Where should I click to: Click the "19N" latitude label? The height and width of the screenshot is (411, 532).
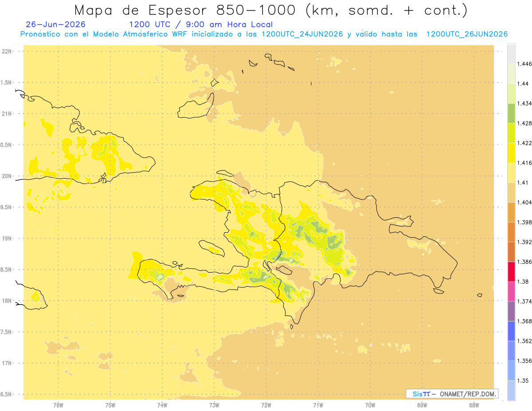coord(7,238)
